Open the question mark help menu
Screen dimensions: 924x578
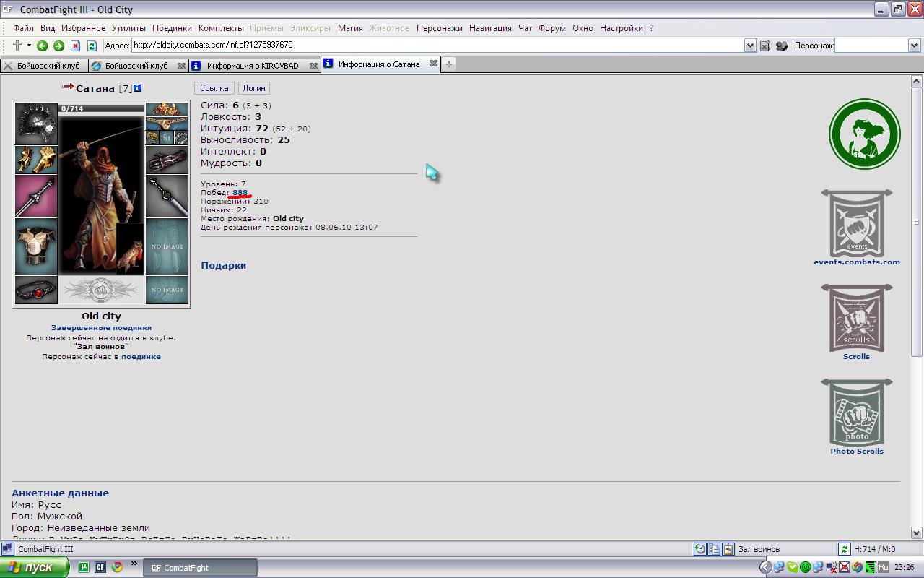point(651,28)
